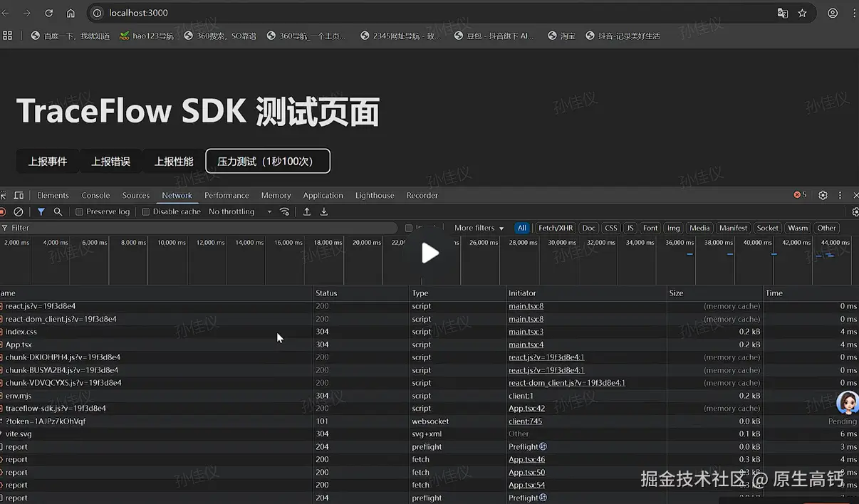
Task: Sort by the Status column header
Action: 360,293
